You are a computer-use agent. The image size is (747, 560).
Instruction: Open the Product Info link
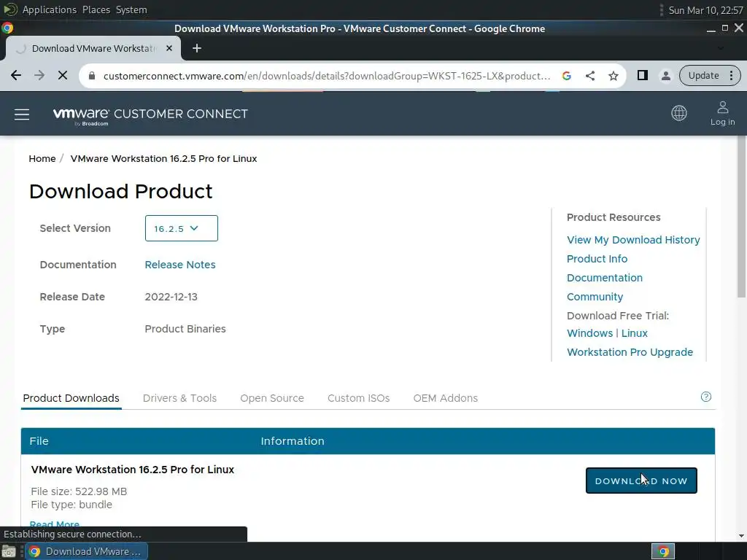(x=597, y=259)
